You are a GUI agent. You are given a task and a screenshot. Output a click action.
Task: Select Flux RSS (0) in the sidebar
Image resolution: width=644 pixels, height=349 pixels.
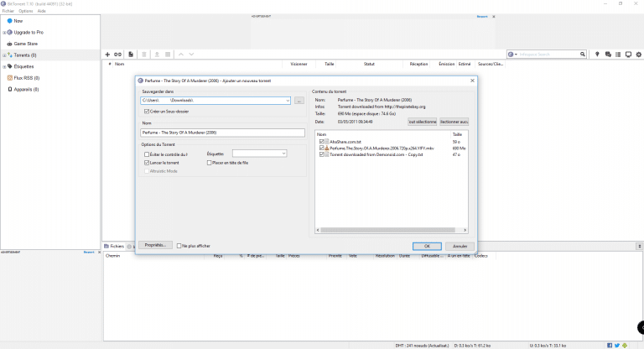[26, 78]
